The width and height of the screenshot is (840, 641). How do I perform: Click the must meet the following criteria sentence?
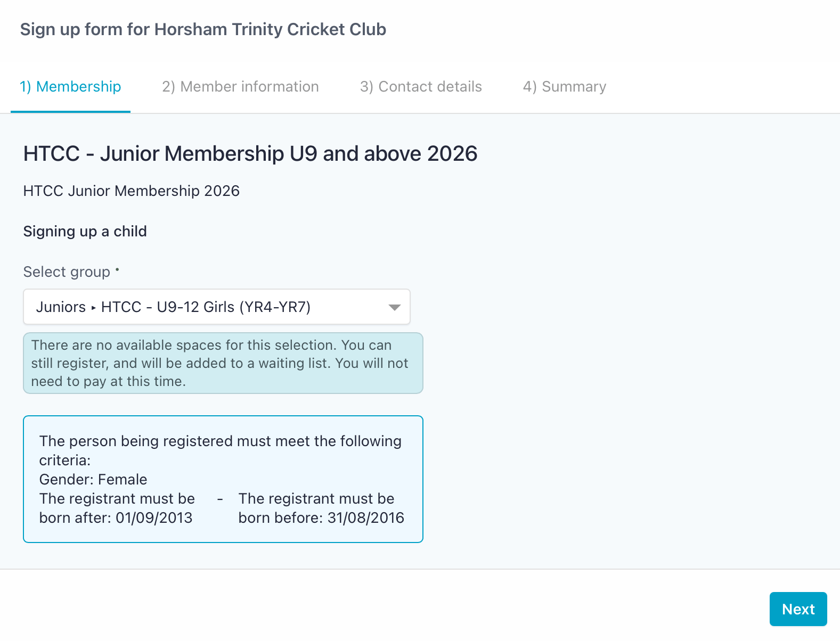tap(220, 450)
